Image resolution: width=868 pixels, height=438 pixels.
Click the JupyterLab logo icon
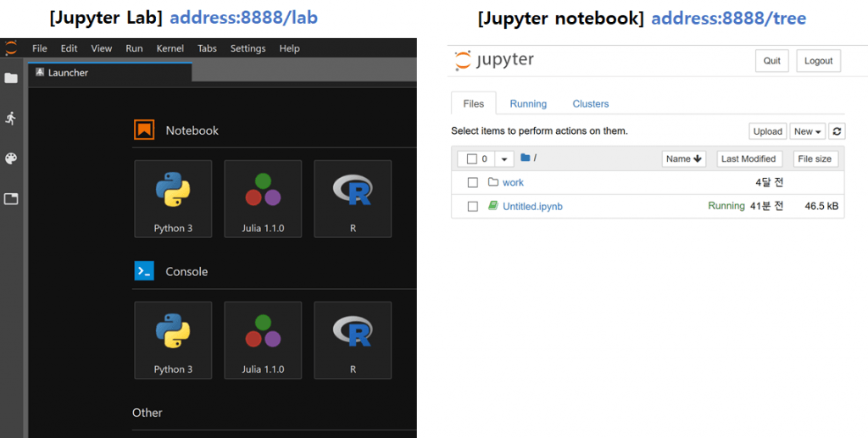[x=11, y=47]
